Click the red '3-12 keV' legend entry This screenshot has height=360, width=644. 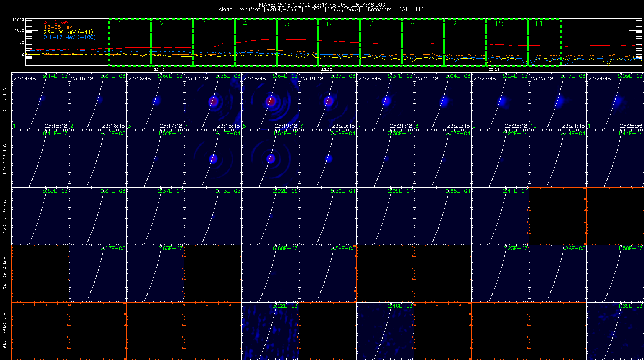click(x=56, y=22)
